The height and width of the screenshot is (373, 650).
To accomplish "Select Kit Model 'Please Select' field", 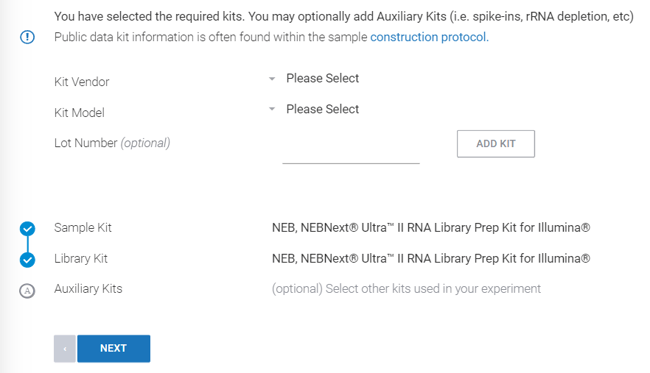I will (323, 109).
